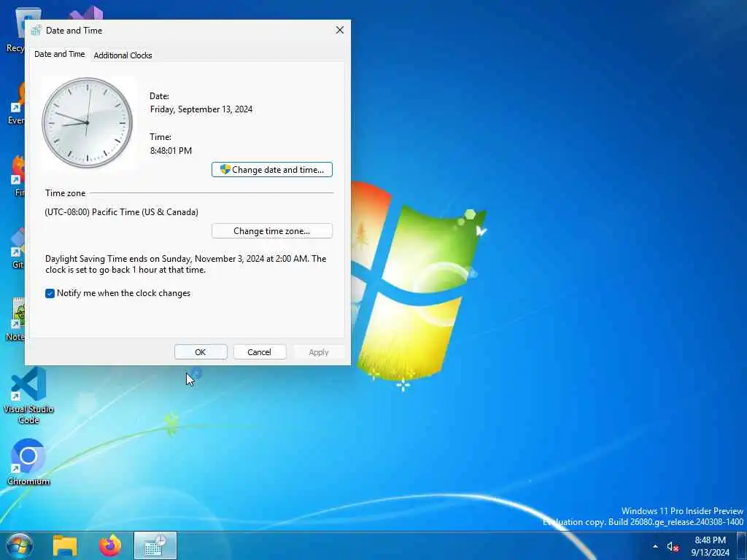
Task: Open the Start menu orb
Action: (20, 545)
